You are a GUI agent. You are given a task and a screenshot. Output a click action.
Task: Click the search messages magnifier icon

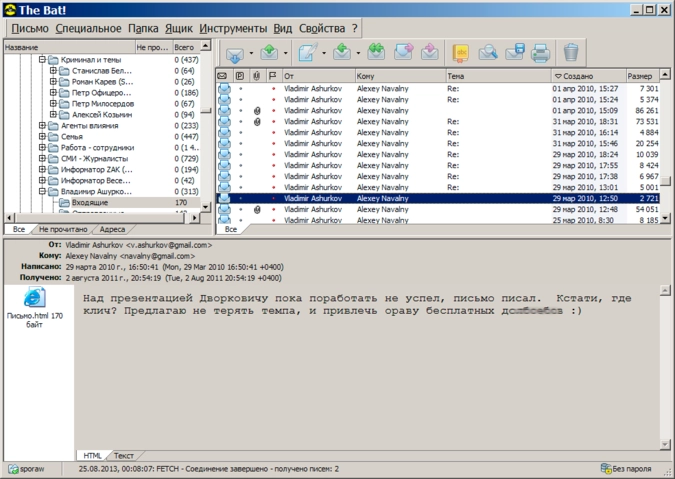pos(488,53)
